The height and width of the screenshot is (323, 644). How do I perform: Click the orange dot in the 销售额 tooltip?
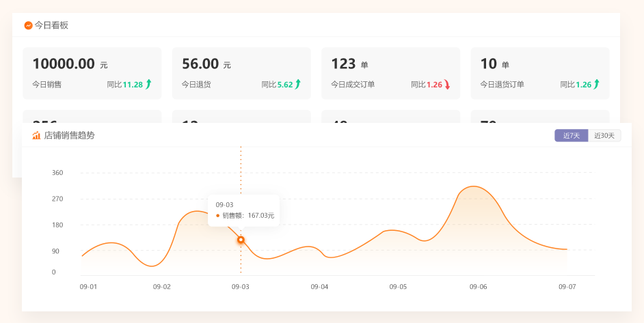pyautogui.click(x=217, y=216)
